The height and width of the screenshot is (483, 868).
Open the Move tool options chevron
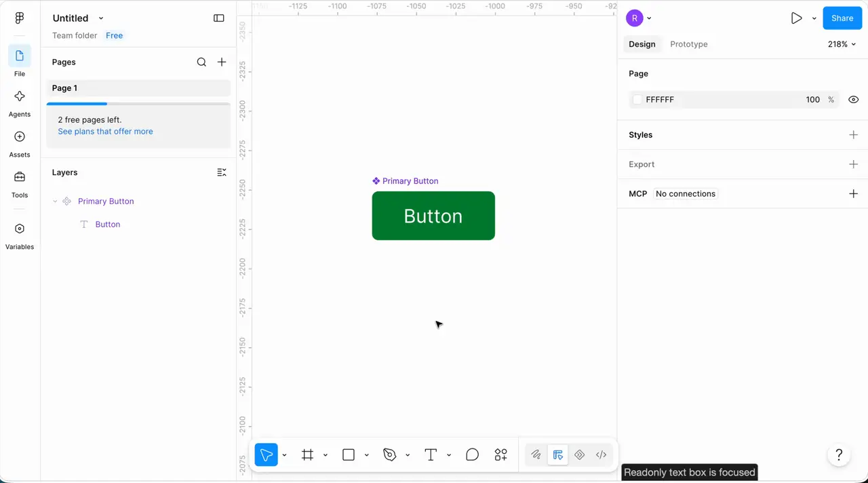(284, 455)
